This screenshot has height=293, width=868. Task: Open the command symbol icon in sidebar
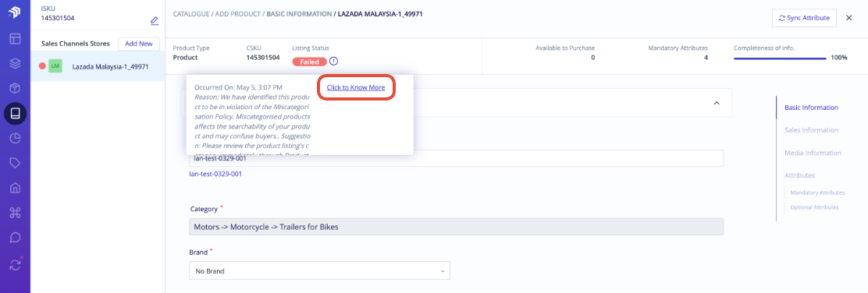15,212
